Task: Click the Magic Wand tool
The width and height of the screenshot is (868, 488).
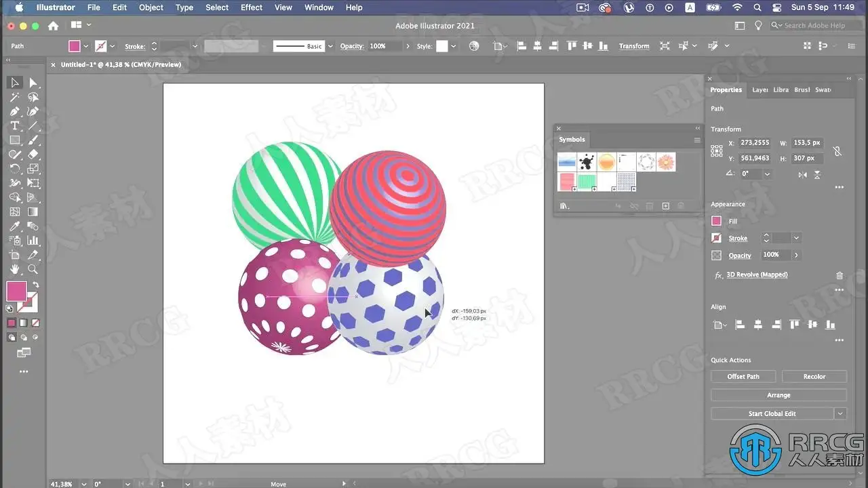Action: click(14, 98)
